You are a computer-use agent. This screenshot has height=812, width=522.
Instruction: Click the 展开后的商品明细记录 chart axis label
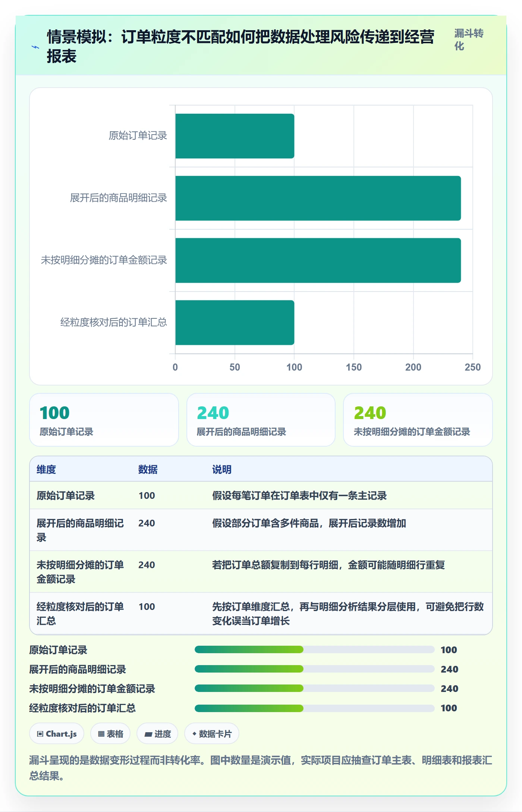[118, 198]
